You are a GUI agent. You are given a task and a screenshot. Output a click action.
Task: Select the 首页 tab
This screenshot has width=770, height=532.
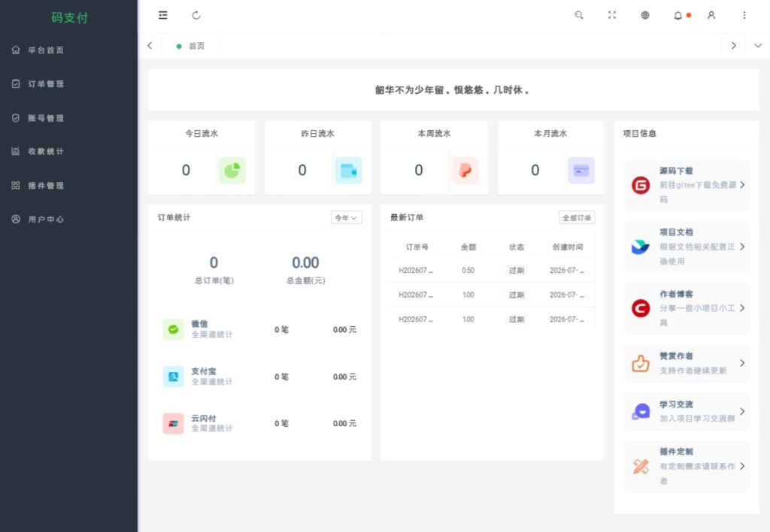click(x=190, y=46)
